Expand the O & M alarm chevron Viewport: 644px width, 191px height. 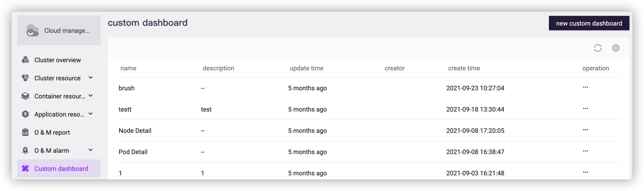[91, 150]
